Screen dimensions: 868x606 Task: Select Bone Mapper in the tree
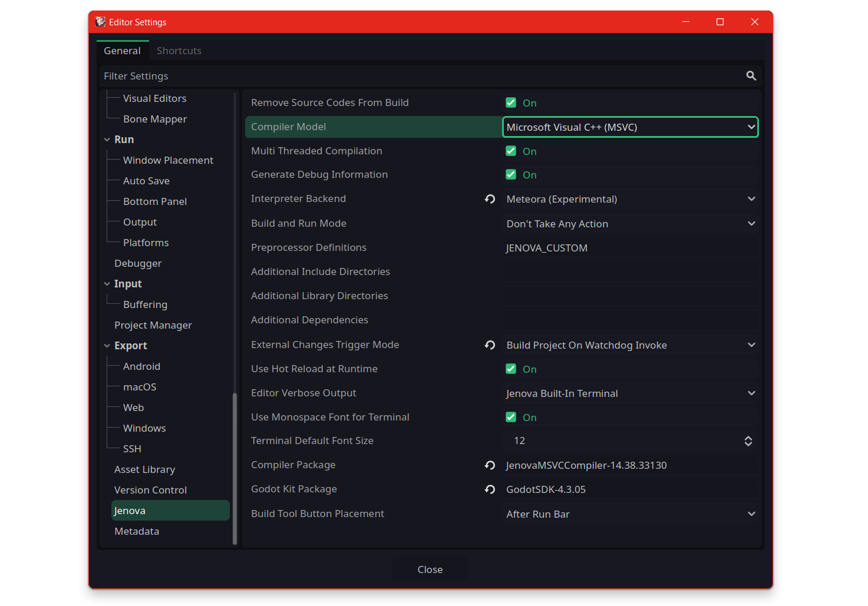[x=155, y=119]
